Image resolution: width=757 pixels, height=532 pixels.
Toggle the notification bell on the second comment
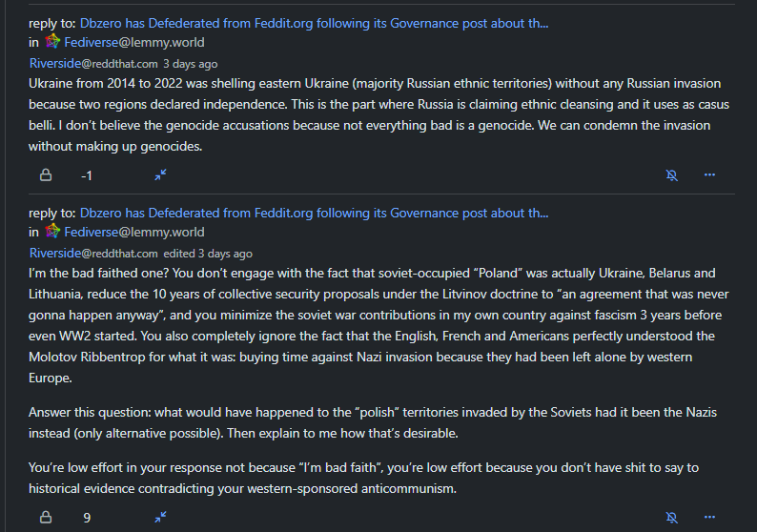(671, 518)
